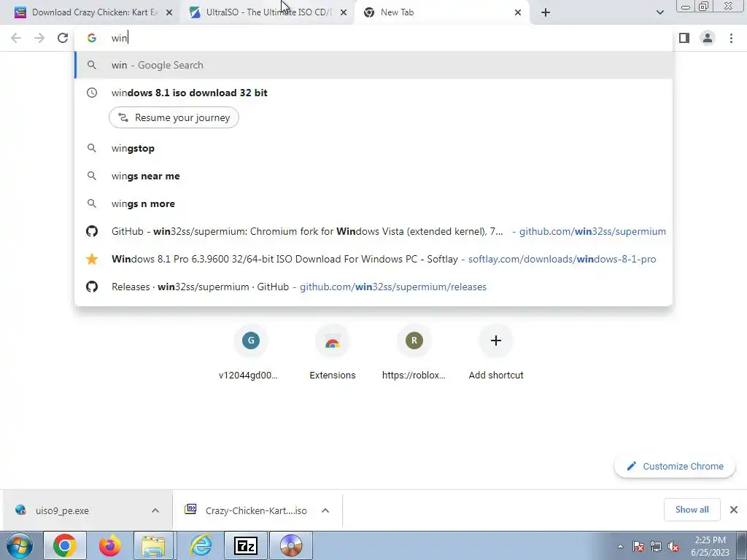Close the New Tab tab
747x560 pixels.
click(x=518, y=12)
